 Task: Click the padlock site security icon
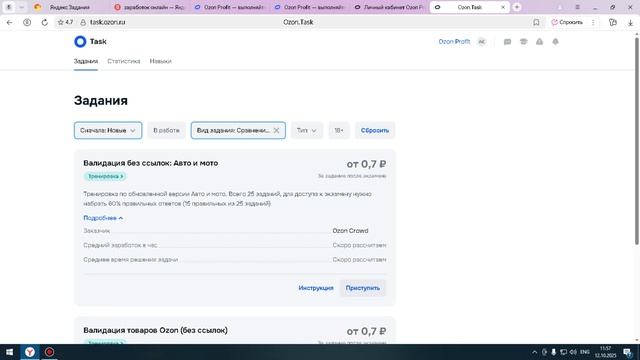coord(83,22)
